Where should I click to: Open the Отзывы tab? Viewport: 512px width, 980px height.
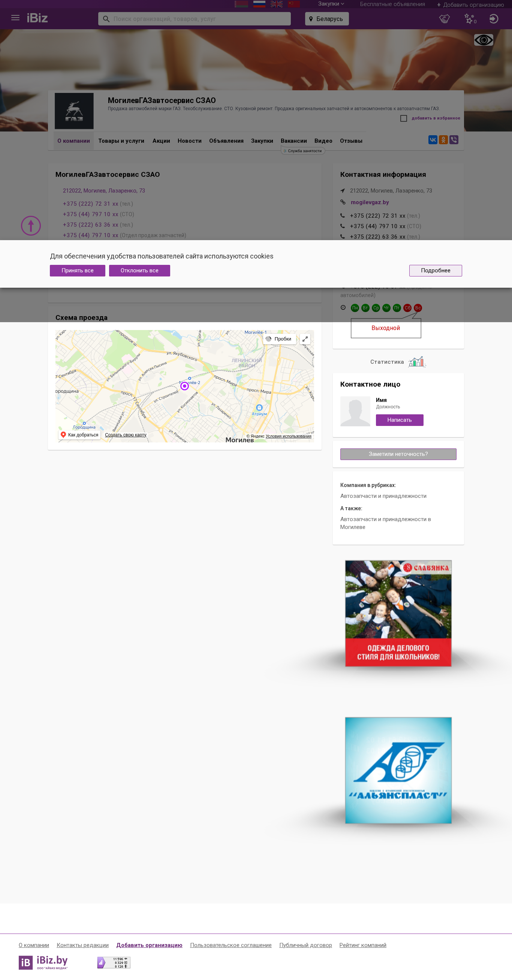351,141
